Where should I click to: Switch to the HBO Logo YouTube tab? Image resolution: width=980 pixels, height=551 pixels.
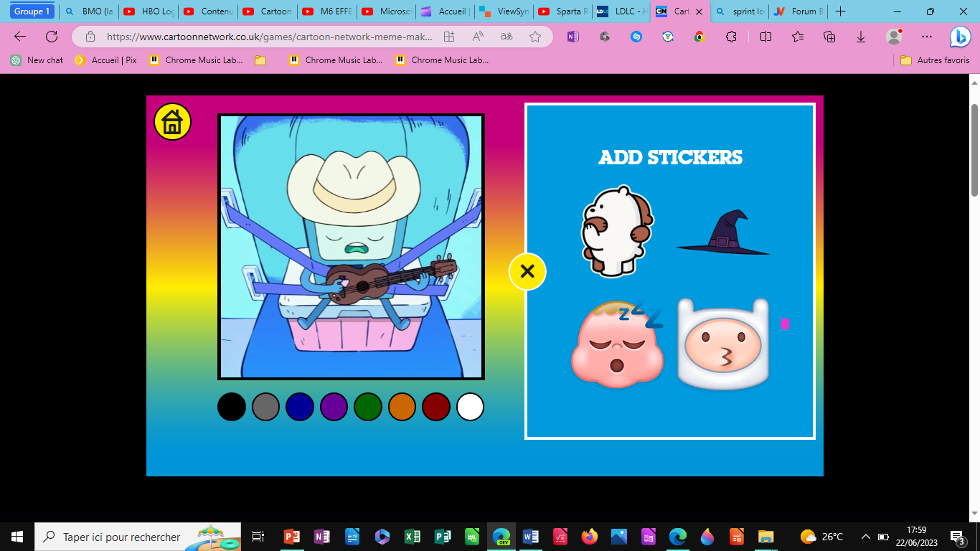149,11
